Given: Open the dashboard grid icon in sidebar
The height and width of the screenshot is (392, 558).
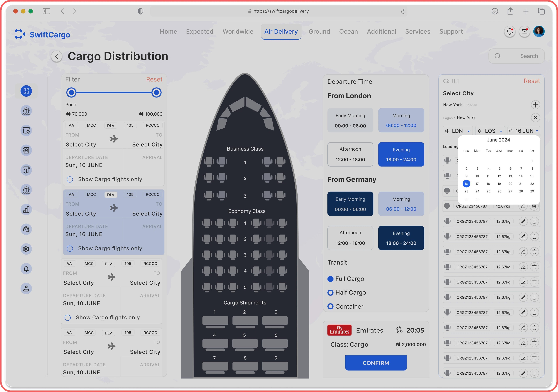Looking at the screenshot, I should click(x=26, y=91).
